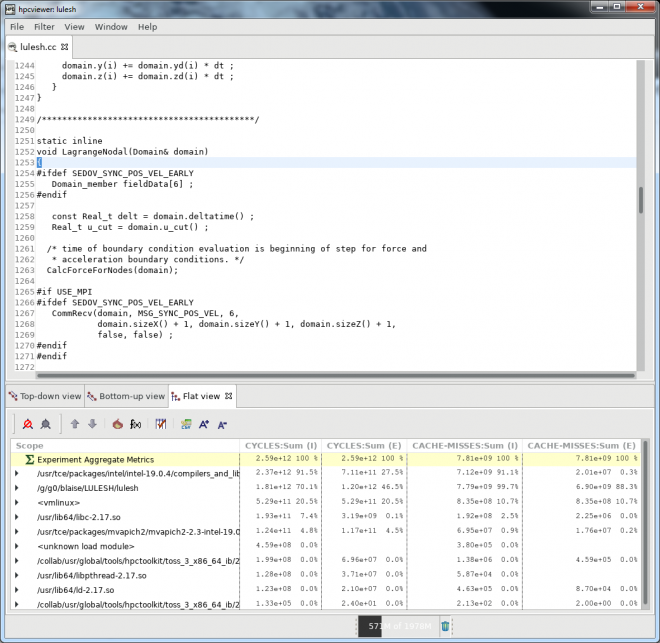Click the zoom-out down arrow icon
Viewport: 660px width, 643px height.
92,424
